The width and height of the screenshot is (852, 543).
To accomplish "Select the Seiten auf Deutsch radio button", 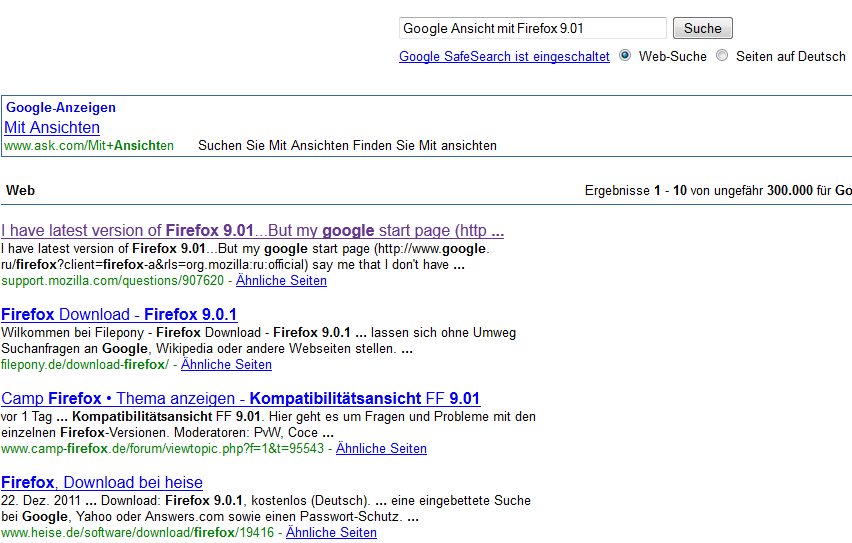I will pos(722,56).
